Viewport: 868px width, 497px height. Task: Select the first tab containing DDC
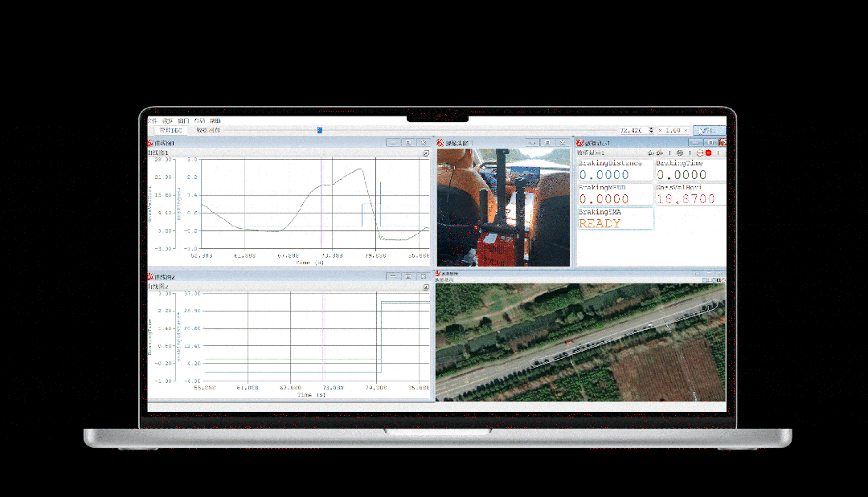(171, 130)
